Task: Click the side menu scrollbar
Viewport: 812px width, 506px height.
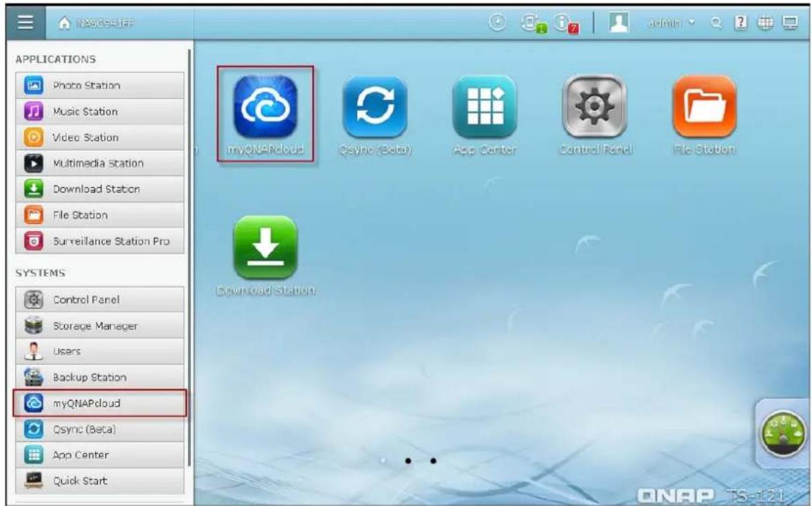Action: [190, 257]
